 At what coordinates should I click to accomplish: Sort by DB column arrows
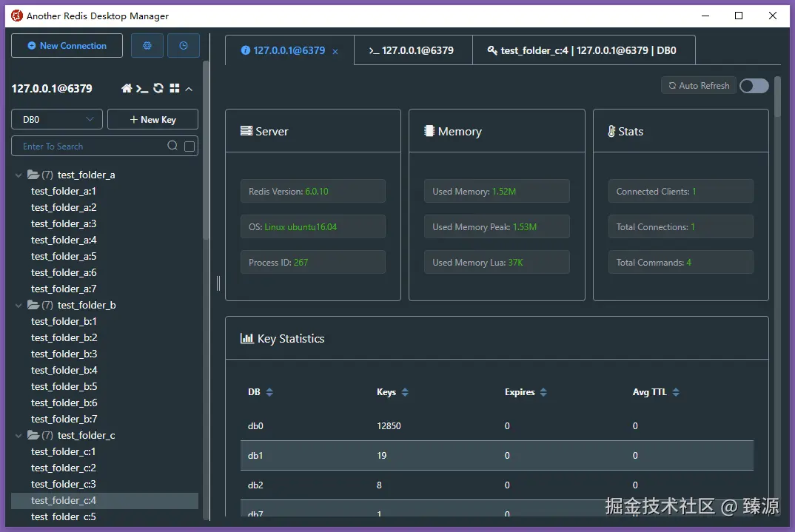pyautogui.click(x=269, y=392)
